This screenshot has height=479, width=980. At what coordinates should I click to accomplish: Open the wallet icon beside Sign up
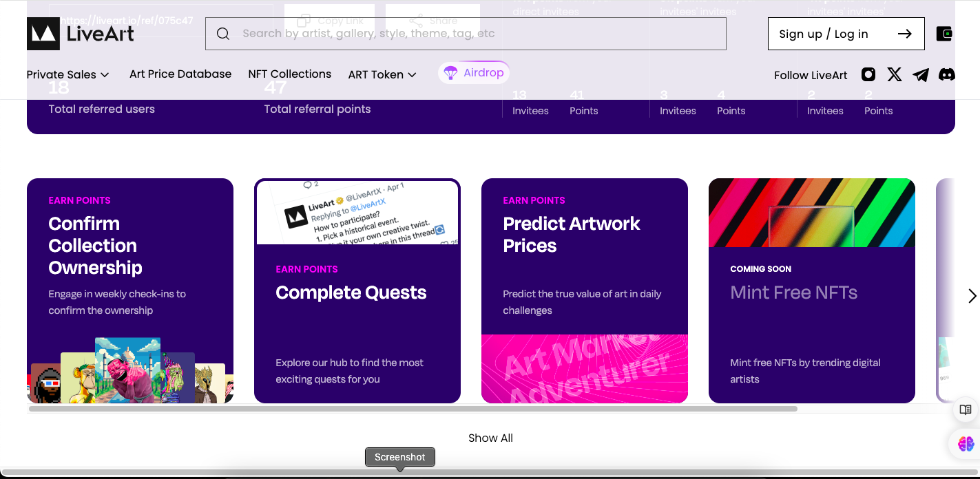tap(944, 34)
